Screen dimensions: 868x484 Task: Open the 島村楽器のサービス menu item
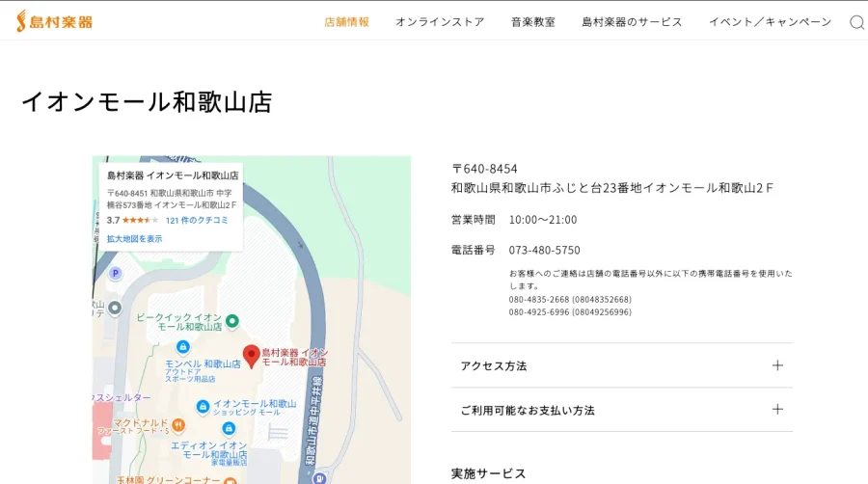click(x=632, y=22)
